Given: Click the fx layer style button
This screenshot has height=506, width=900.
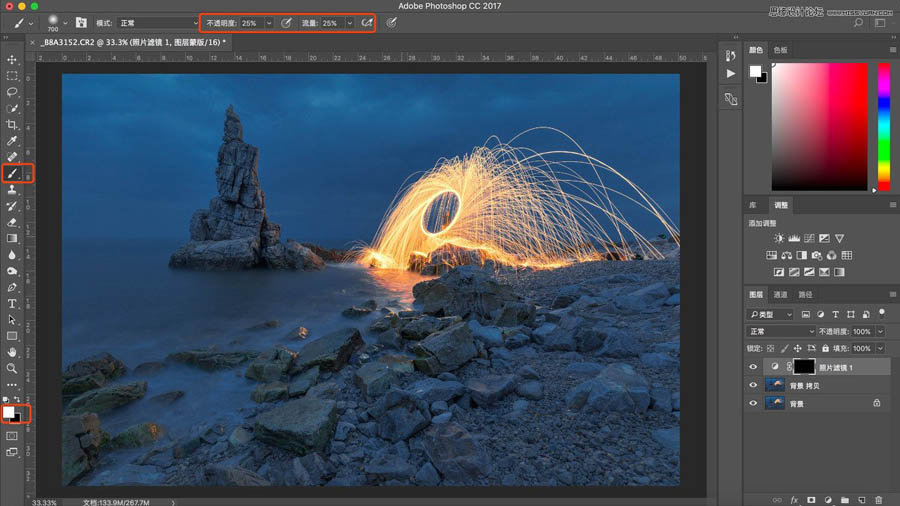Looking at the screenshot, I should (794, 499).
